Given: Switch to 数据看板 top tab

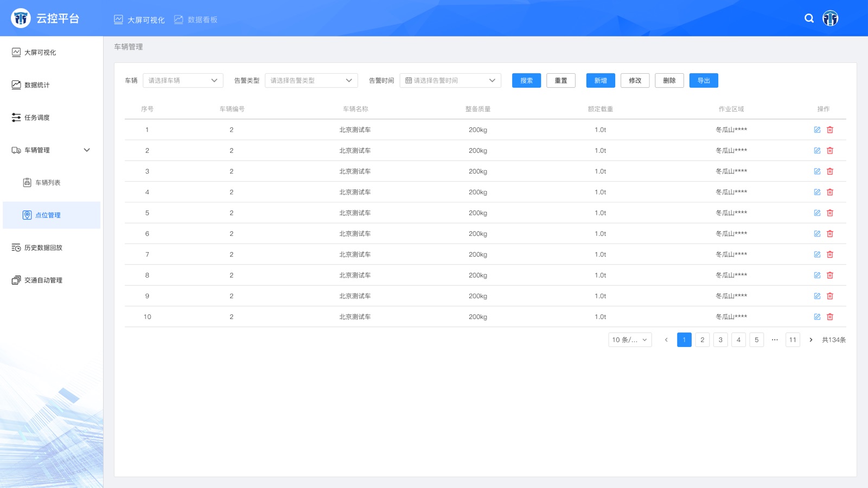Looking at the screenshot, I should 196,20.
